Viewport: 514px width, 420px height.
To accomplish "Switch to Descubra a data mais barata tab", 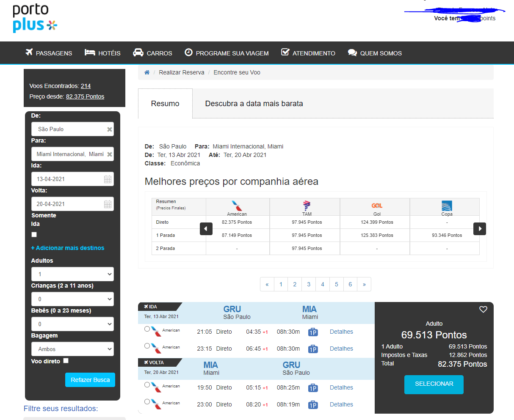I will (x=254, y=104).
